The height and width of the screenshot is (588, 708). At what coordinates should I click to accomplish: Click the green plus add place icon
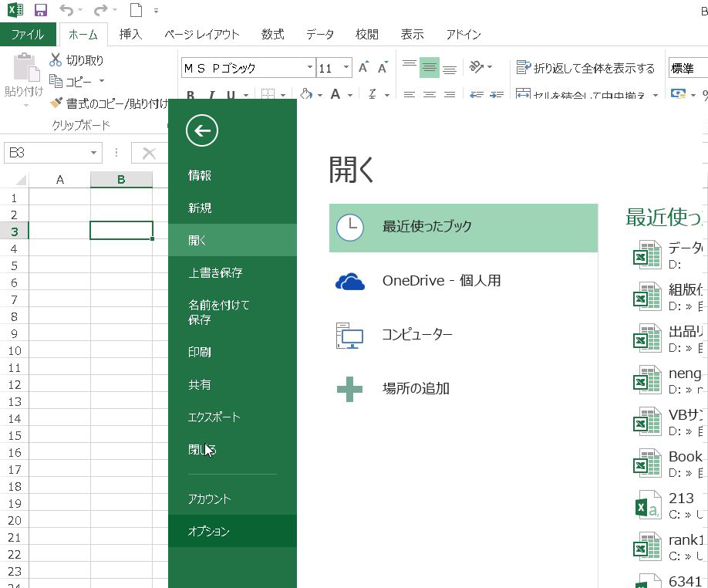(x=350, y=389)
